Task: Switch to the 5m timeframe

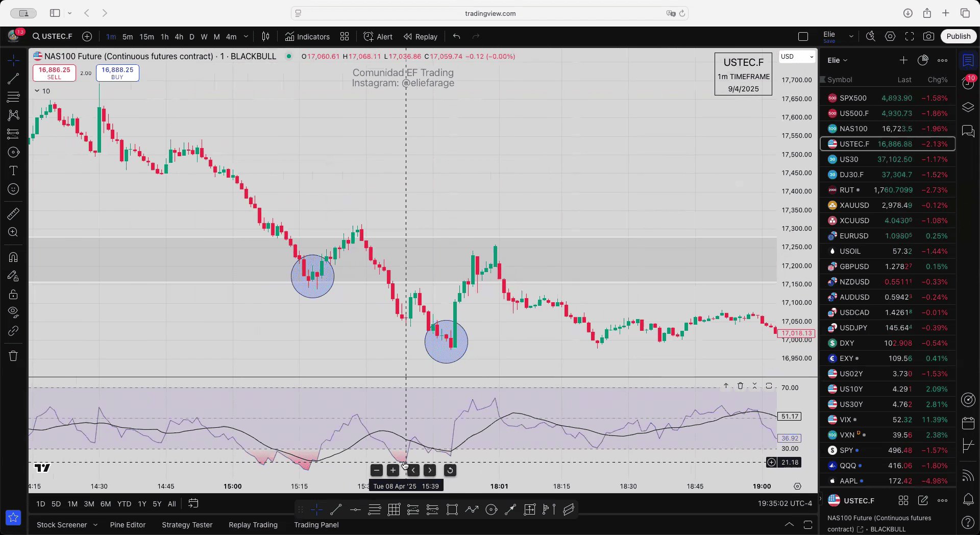Action: tap(128, 37)
